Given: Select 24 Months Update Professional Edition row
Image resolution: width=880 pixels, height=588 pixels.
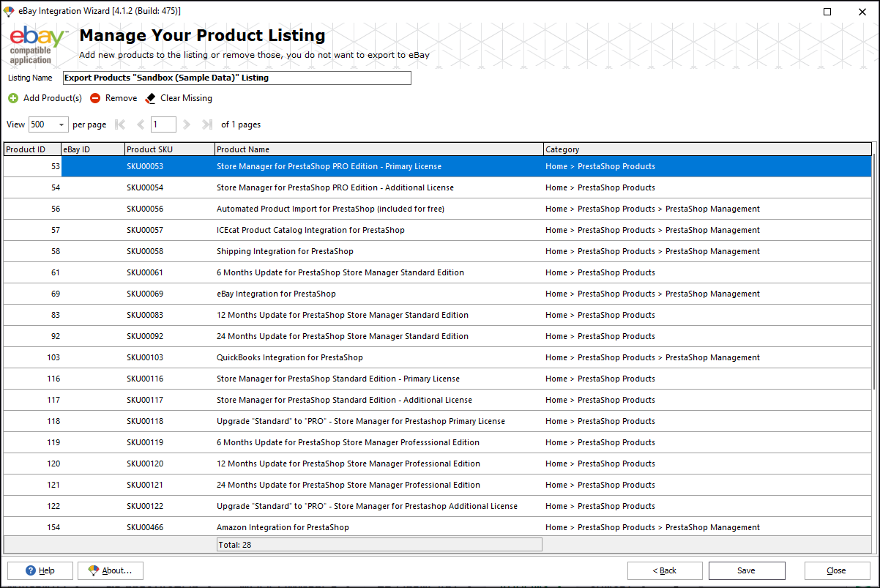Looking at the screenshot, I should coord(438,485).
